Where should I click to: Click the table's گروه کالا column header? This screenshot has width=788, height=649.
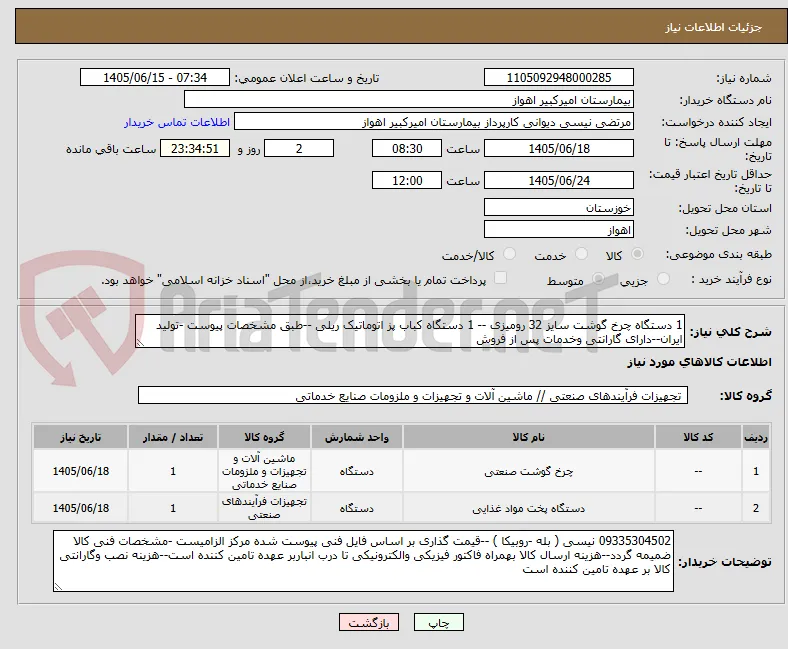[x=264, y=437]
